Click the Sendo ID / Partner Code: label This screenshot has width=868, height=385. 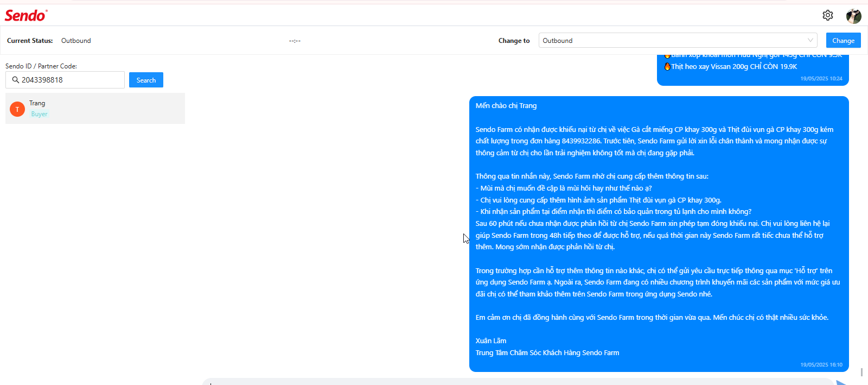41,66
